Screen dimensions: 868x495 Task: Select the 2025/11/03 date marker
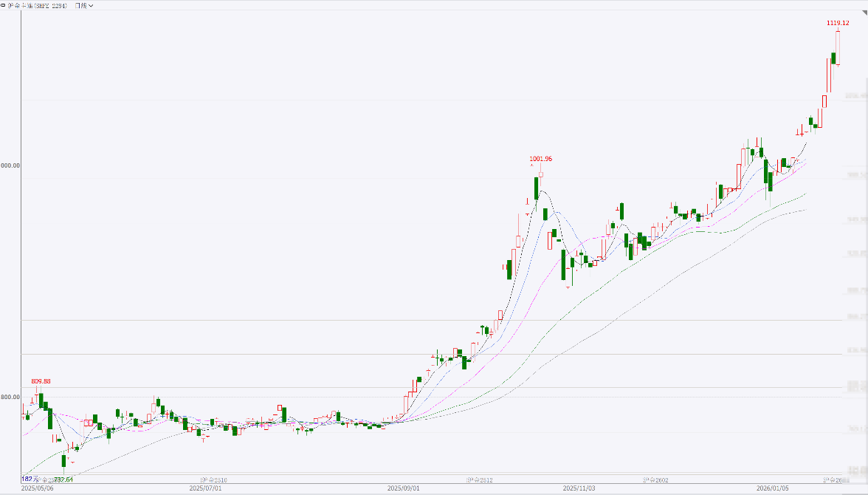pos(578,488)
